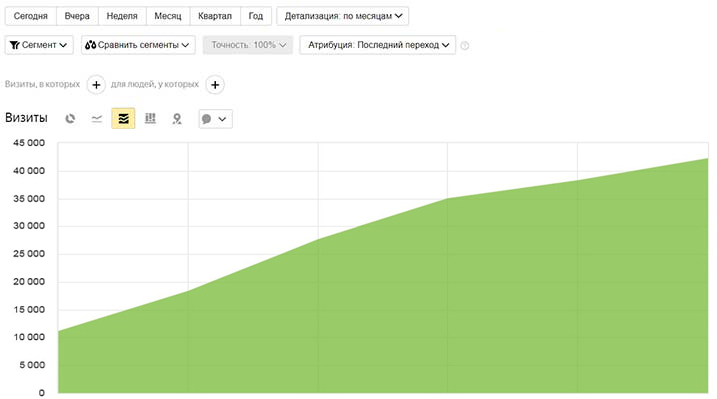Choose the Месяц period
The width and height of the screenshot is (717, 399).
(x=168, y=16)
